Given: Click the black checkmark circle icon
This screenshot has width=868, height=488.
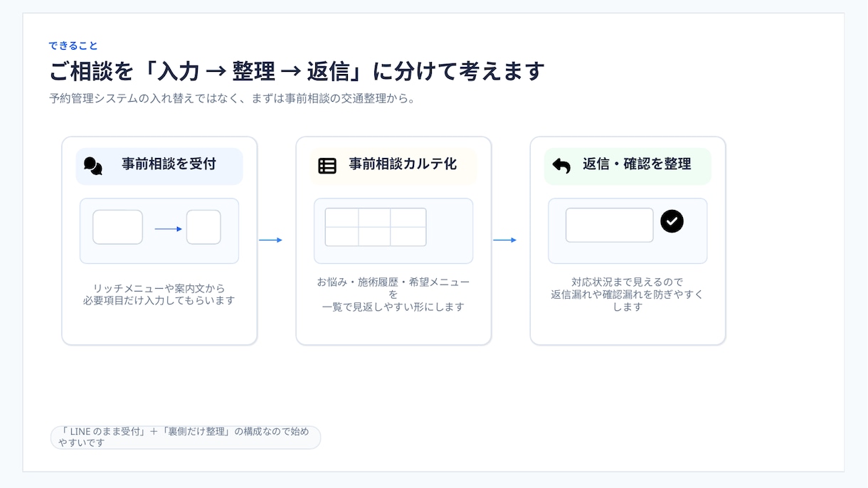Looking at the screenshot, I should pyautogui.click(x=672, y=221).
